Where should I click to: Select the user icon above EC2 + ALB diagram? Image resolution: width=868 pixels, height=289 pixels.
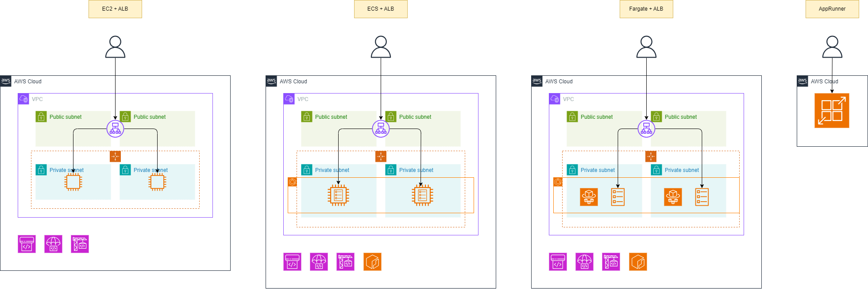(115, 47)
